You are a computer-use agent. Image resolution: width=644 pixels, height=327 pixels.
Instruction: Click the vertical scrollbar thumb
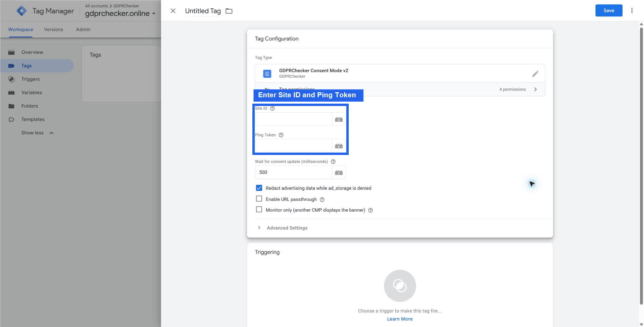[x=641, y=166]
